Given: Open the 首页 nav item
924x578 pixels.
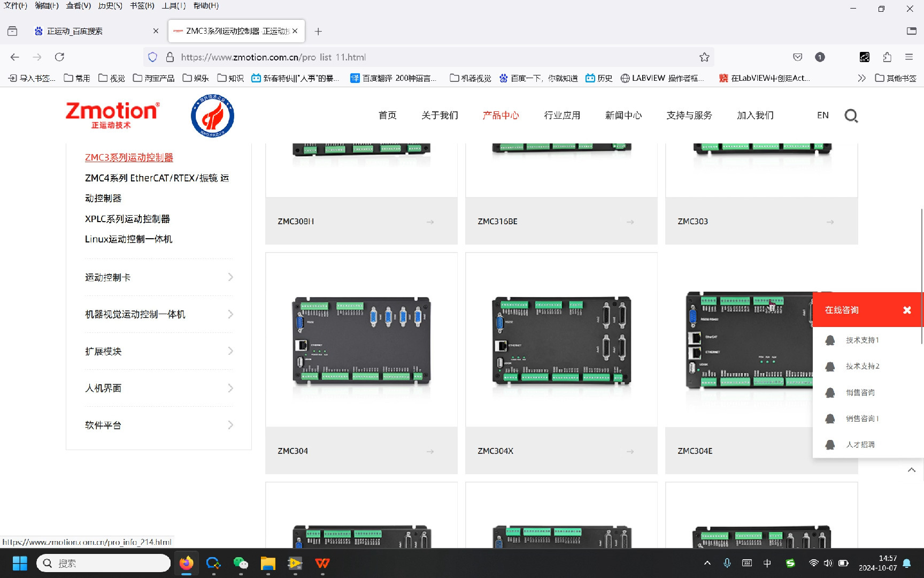Looking at the screenshot, I should tap(387, 115).
